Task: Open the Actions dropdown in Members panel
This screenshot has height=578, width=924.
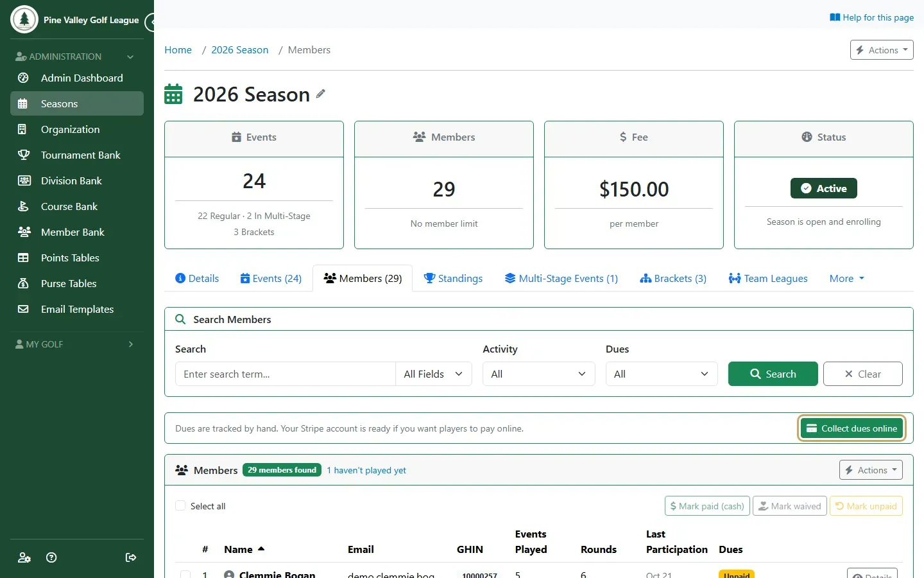Action: (871, 470)
